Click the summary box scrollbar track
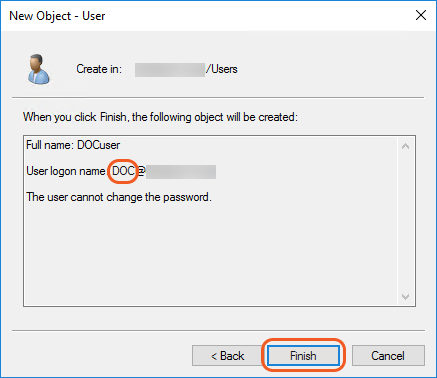Screen dimensions: 437x378 point(405,221)
